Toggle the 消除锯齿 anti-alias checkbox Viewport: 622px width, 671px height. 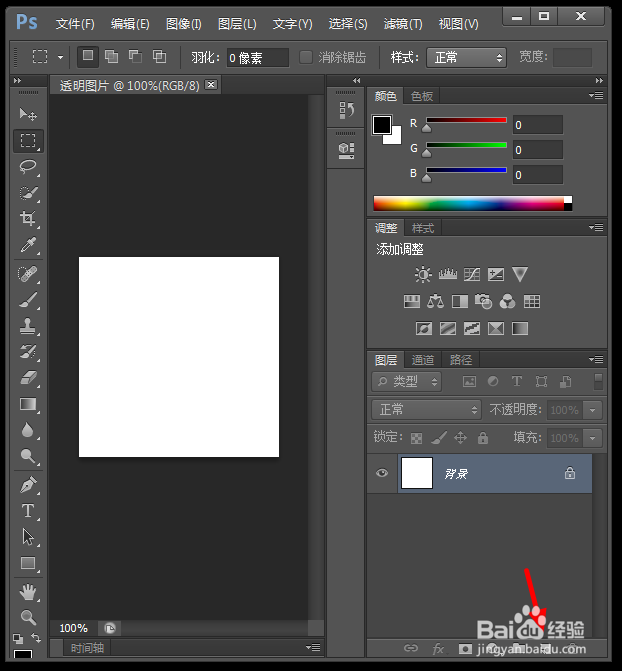tap(306, 57)
